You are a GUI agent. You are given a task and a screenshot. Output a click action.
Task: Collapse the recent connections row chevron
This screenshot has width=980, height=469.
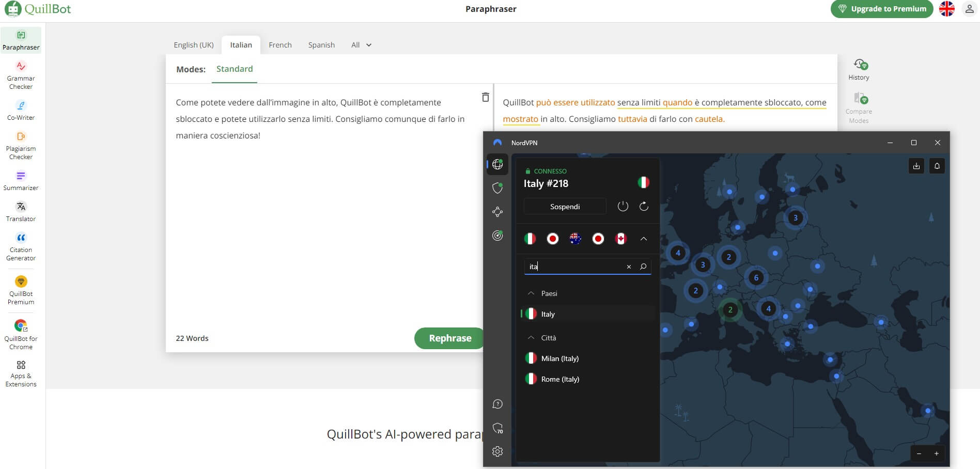tap(644, 239)
